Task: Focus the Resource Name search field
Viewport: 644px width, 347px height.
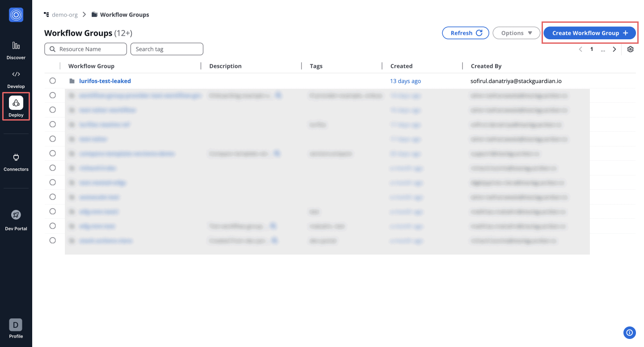Action: [86, 49]
